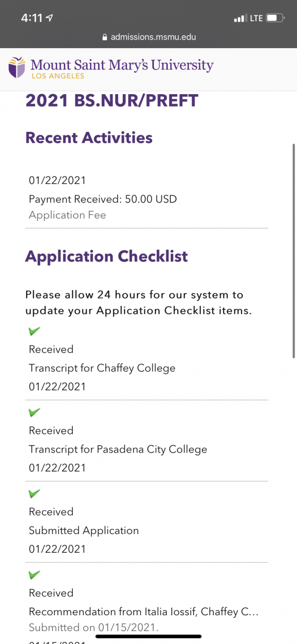Tap the location arrow beside the time
Image resolution: width=297 pixels, height=644 pixels.
[49, 18]
